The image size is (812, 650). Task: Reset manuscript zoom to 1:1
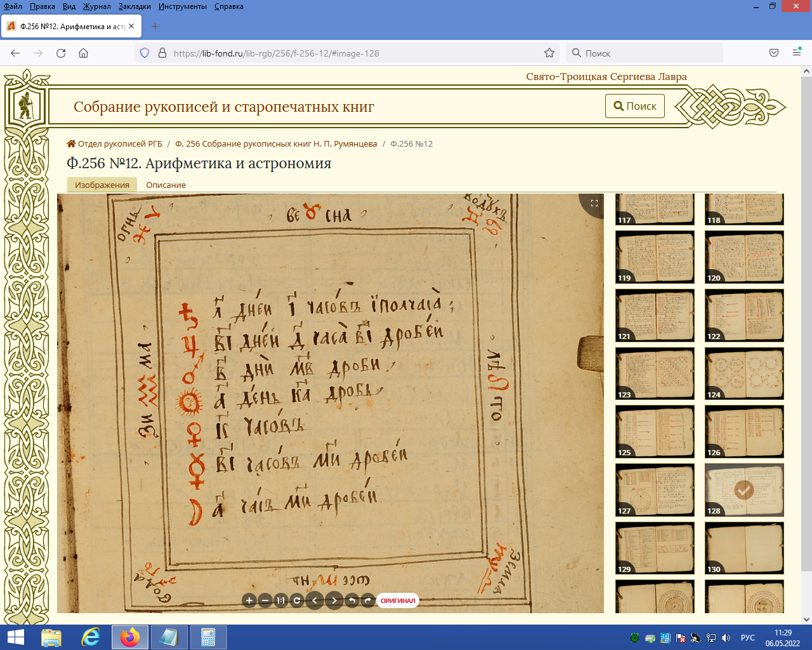click(x=281, y=600)
